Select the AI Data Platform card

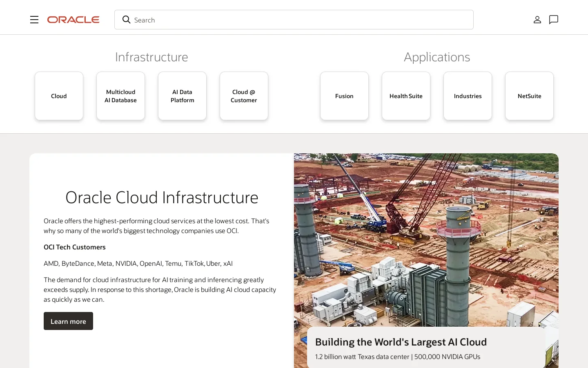[x=182, y=96]
